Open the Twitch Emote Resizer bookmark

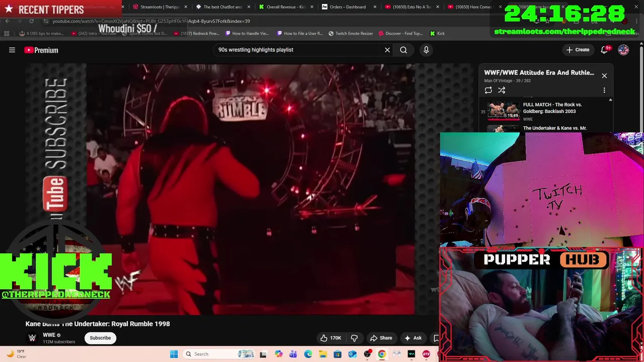point(351,34)
